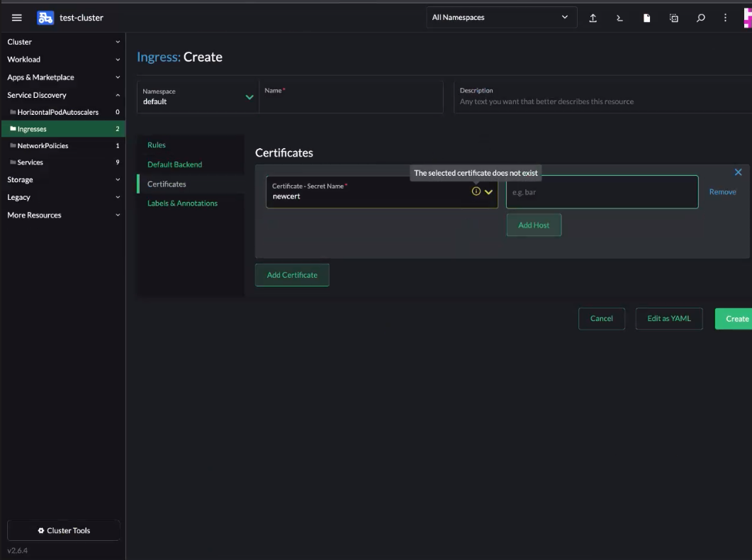Expand the Cluster sidebar section

63,42
